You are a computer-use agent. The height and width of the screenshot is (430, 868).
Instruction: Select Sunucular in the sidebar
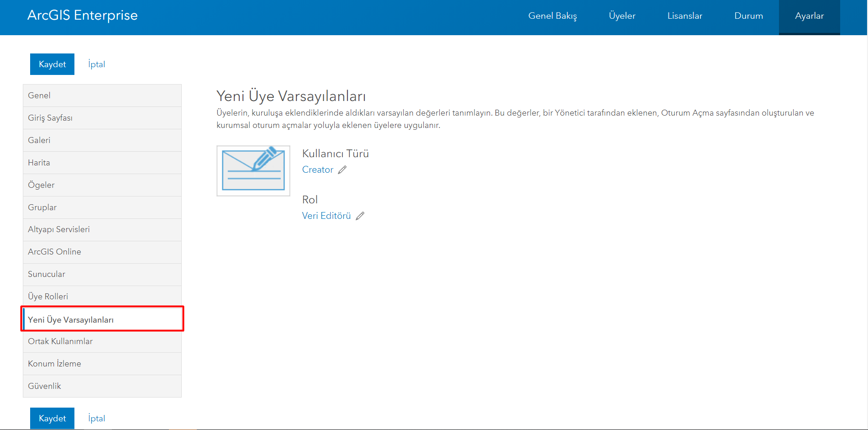[x=102, y=274]
